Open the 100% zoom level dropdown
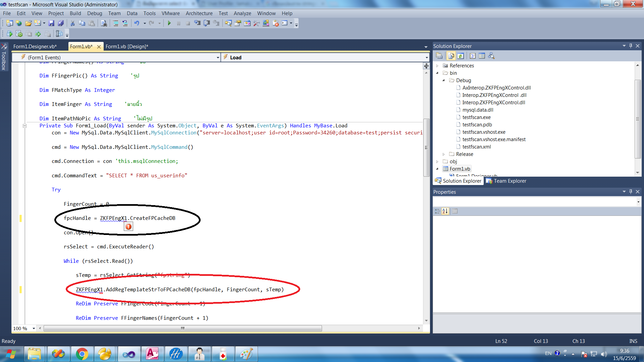Screen dimensions: 644x362 [34, 328]
